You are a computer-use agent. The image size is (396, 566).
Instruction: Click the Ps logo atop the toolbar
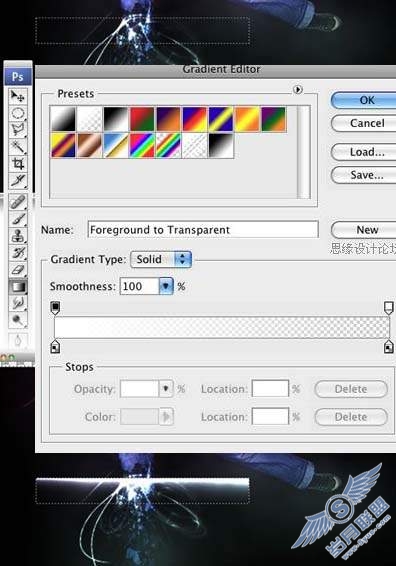tap(18, 77)
